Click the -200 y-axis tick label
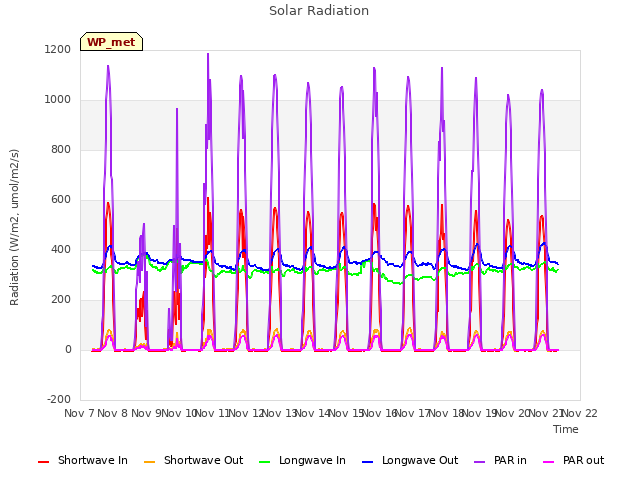Image resolution: width=640 pixels, height=480 pixels. pos(59,399)
